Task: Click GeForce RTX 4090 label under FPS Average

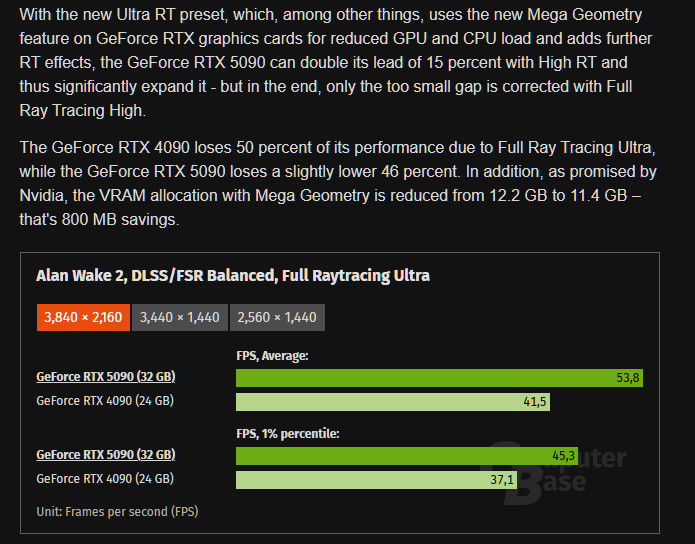Action: pyautogui.click(x=105, y=401)
